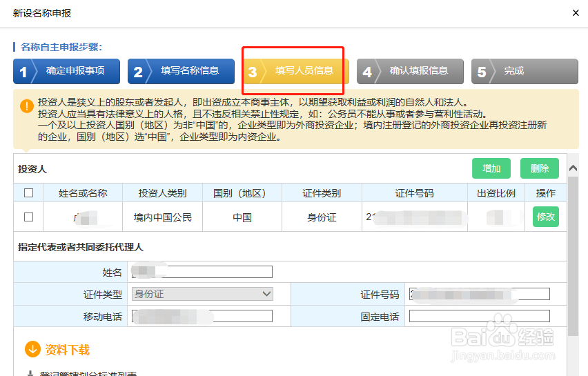The height and width of the screenshot is (376, 588).
Task: Click the green 删除 button
Action: pyautogui.click(x=540, y=168)
